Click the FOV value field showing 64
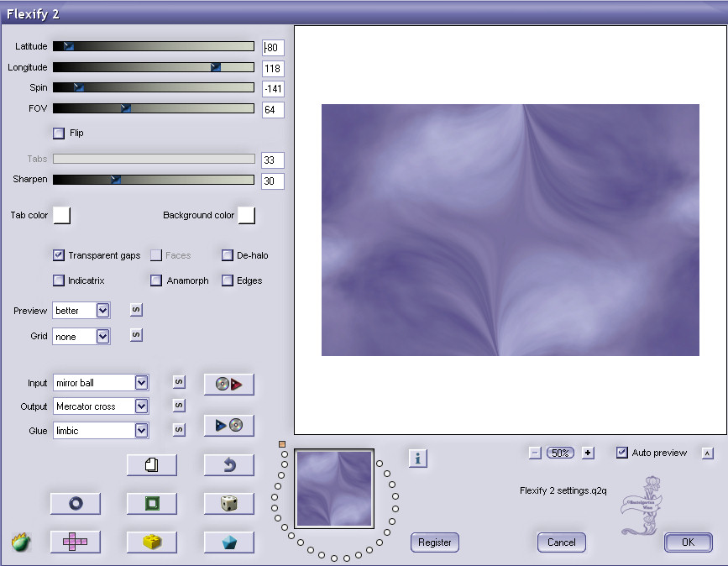Image resolution: width=728 pixels, height=566 pixels. pos(273,110)
